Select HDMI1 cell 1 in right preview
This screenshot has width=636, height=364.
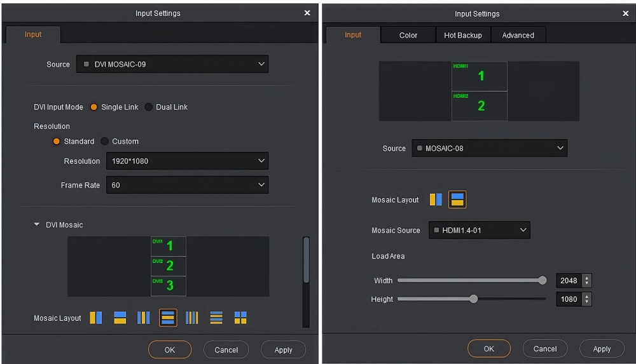(480, 76)
